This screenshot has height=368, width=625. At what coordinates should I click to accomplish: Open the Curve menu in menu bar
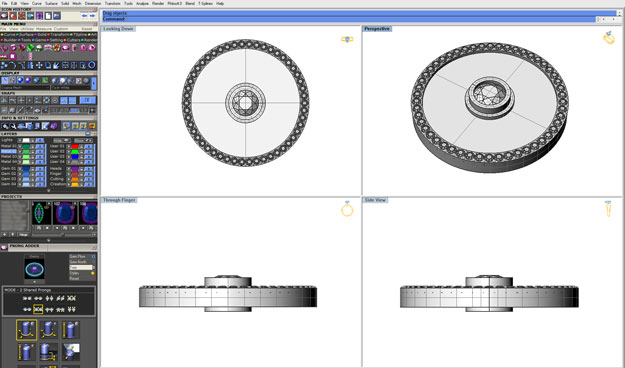(x=37, y=3)
